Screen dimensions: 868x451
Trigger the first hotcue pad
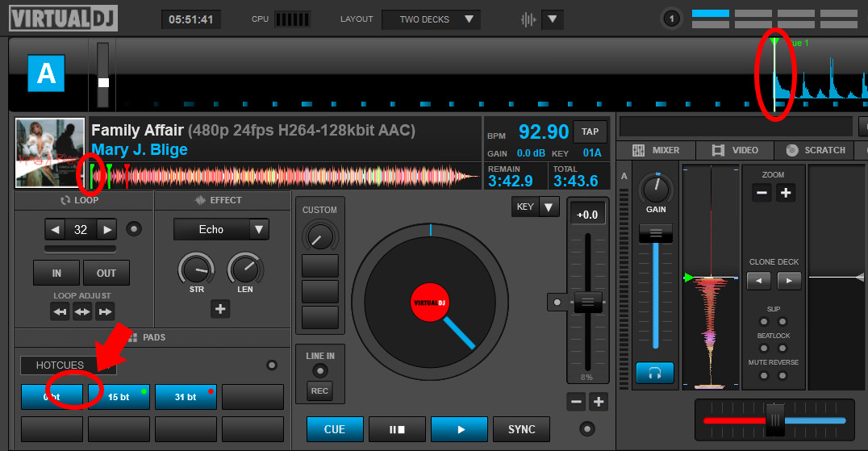click(x=52, y=397)
